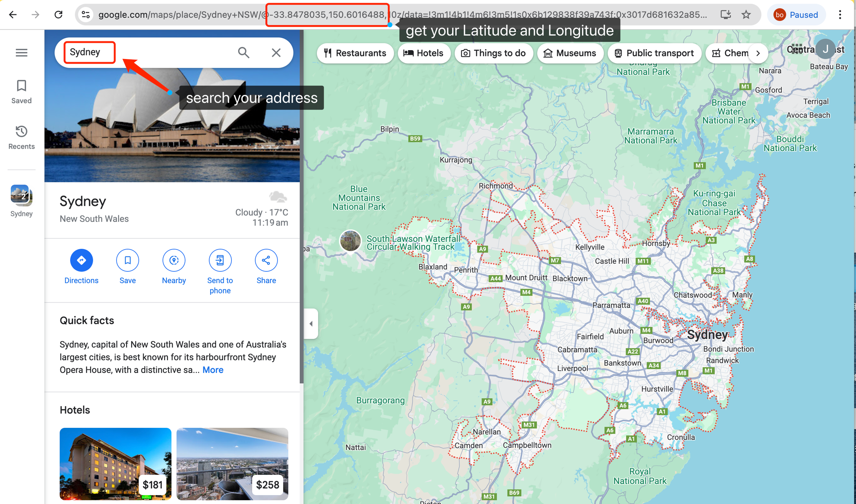Click the Share icon button

pyautogui.click(x=266, y=260)
